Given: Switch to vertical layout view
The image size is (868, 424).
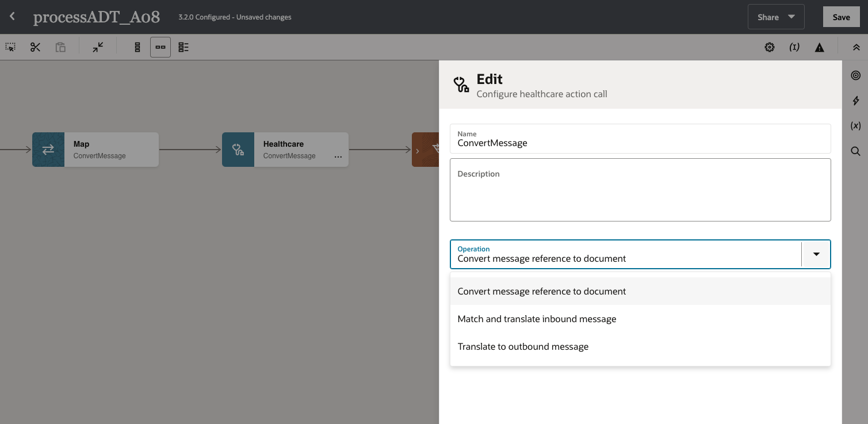Looking at the screenshot, I should (137, 47).
